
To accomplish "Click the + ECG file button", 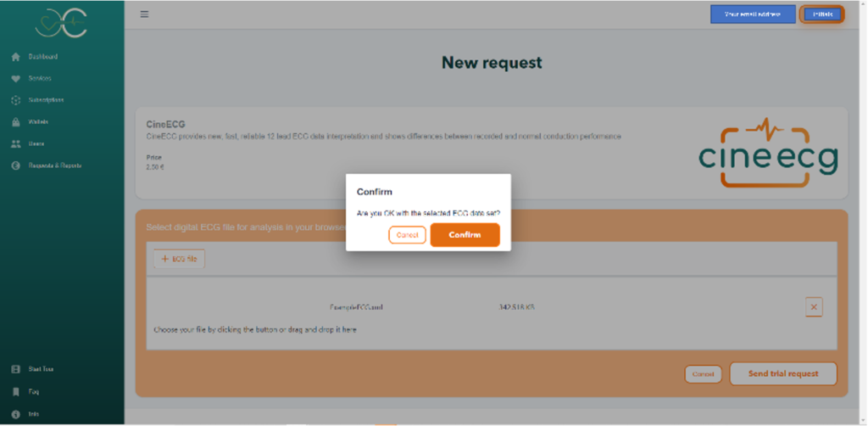I will (180, 259).
